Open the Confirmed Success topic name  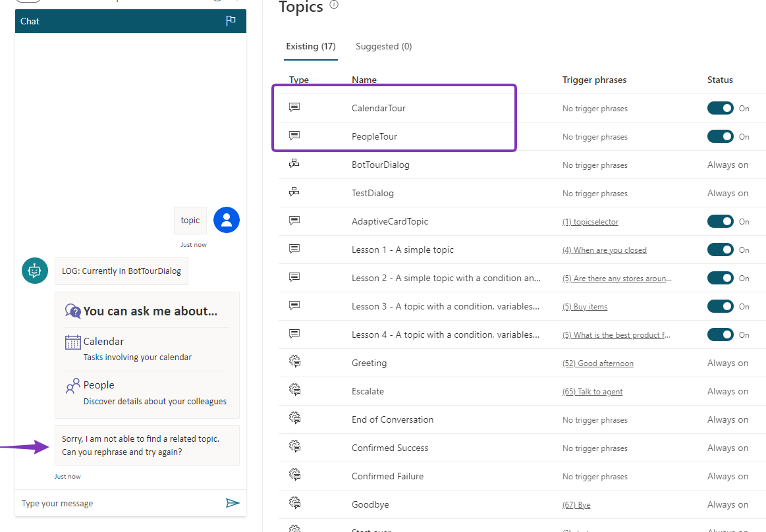pos(390,448)
